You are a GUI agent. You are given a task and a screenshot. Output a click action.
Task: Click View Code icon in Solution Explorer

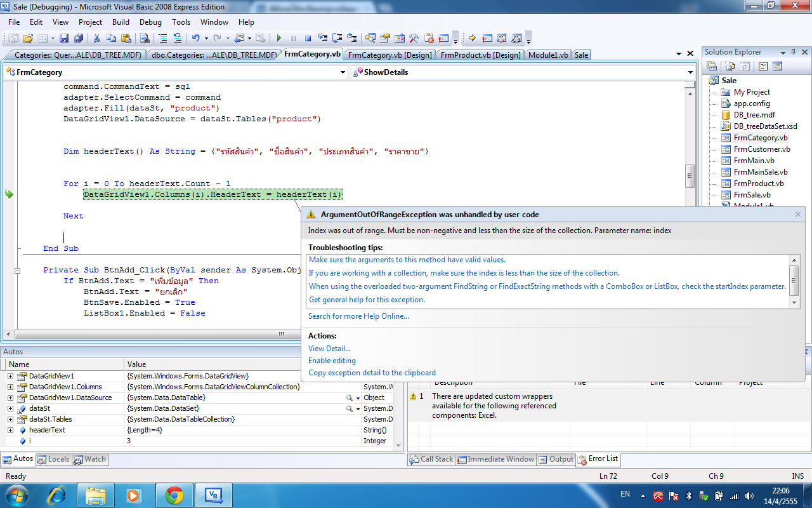[763, 66]
